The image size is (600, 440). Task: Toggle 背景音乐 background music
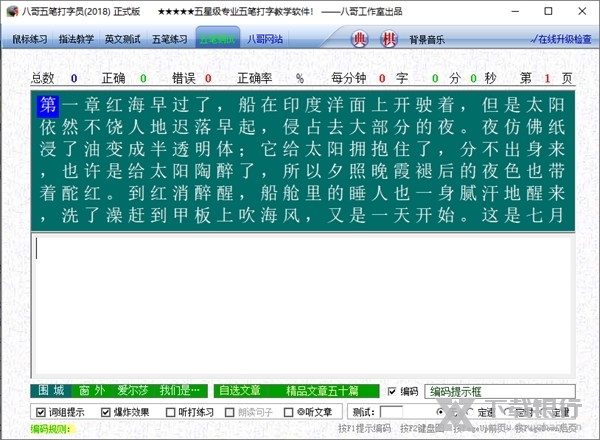(x=427, y=39)
